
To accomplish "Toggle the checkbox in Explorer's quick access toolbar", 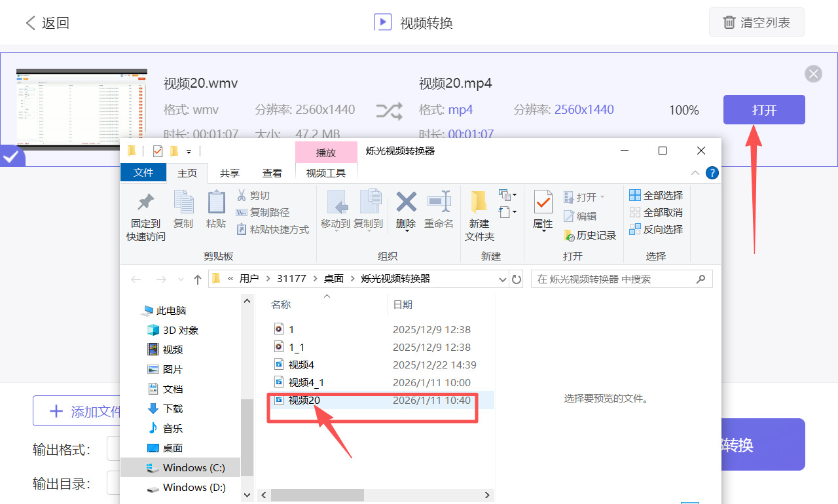I will coord(158,151).
